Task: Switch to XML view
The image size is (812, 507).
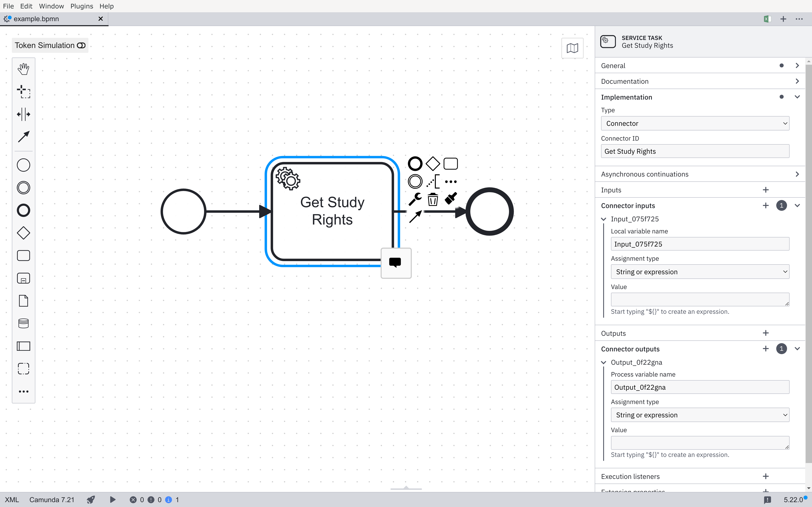Action: [x=12, y=500]
